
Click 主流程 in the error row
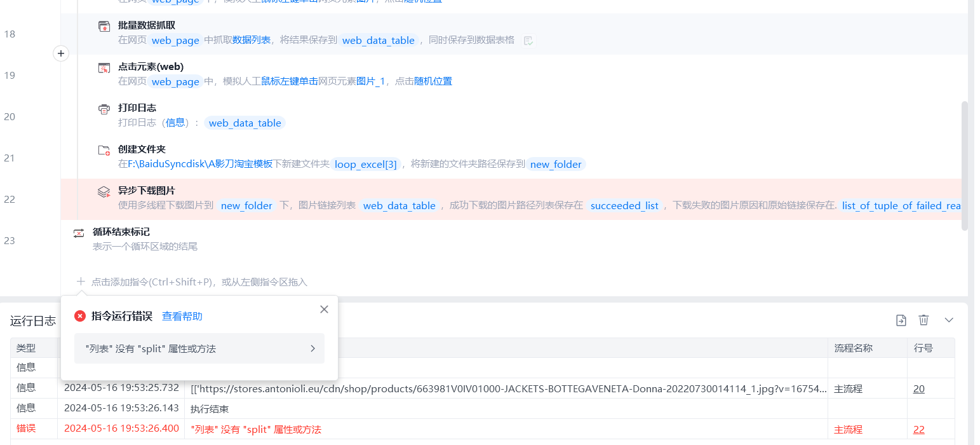[x=849, y=429]
